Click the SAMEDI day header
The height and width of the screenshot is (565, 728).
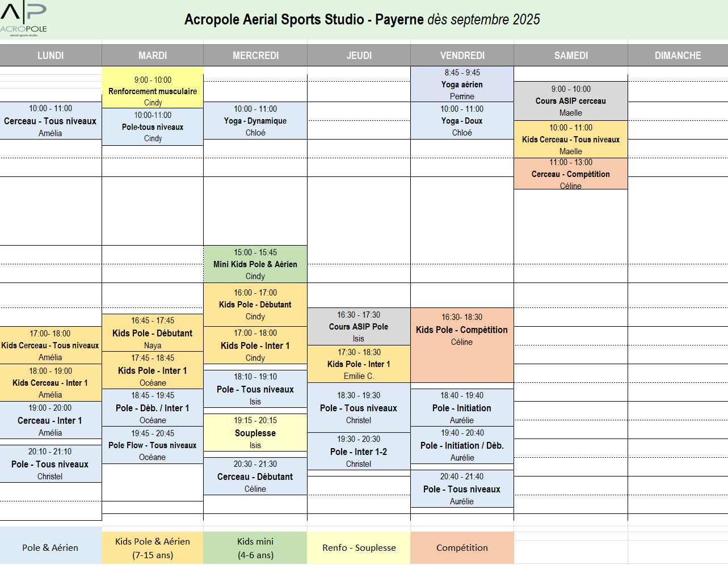click(x=571, y=56)
